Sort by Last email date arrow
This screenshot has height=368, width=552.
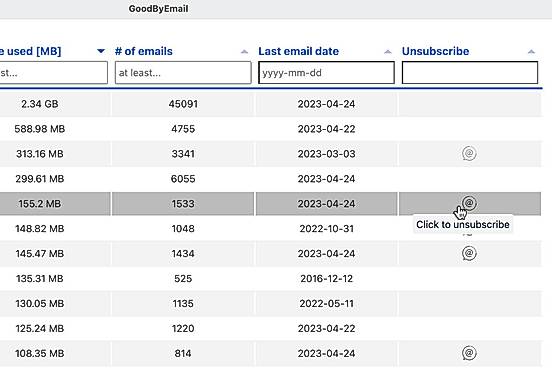click(x=388, y=52)
